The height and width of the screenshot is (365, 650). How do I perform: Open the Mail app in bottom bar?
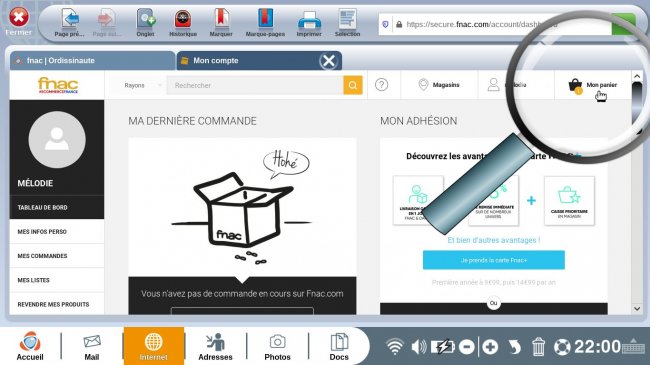click(92, 347)
